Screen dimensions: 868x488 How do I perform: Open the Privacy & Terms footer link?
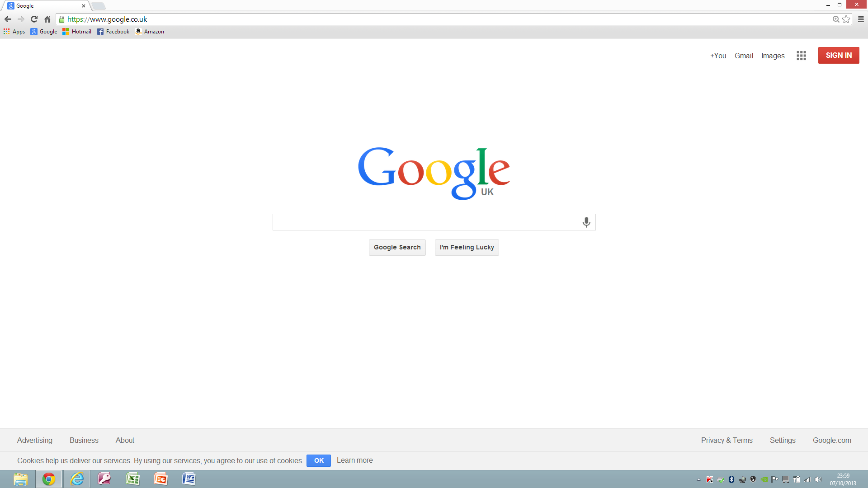pos(727,440)
